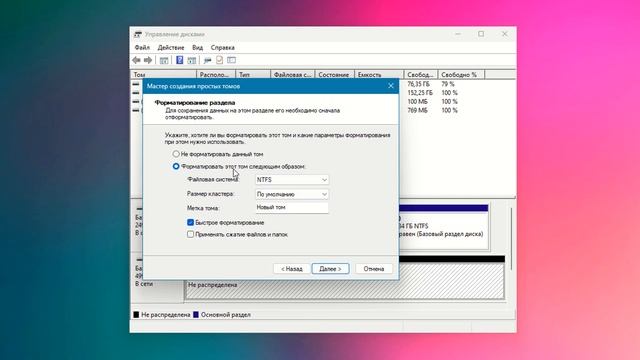Click the 'Тип' column header
This screenshot has width=640, height=360.
(x=253, y=75)
